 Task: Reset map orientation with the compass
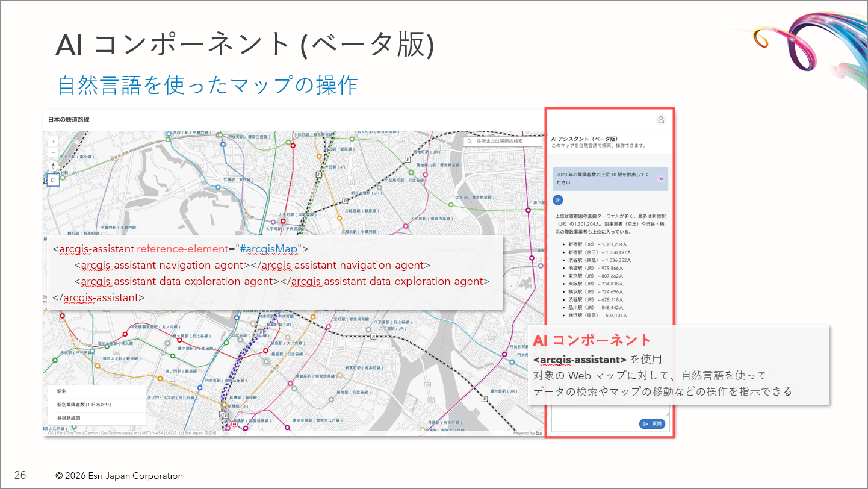[54, 166]
